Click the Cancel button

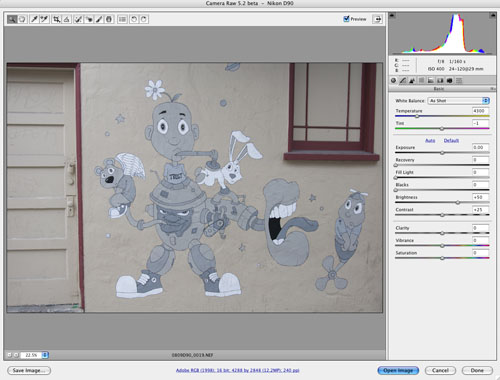[440, 370]
